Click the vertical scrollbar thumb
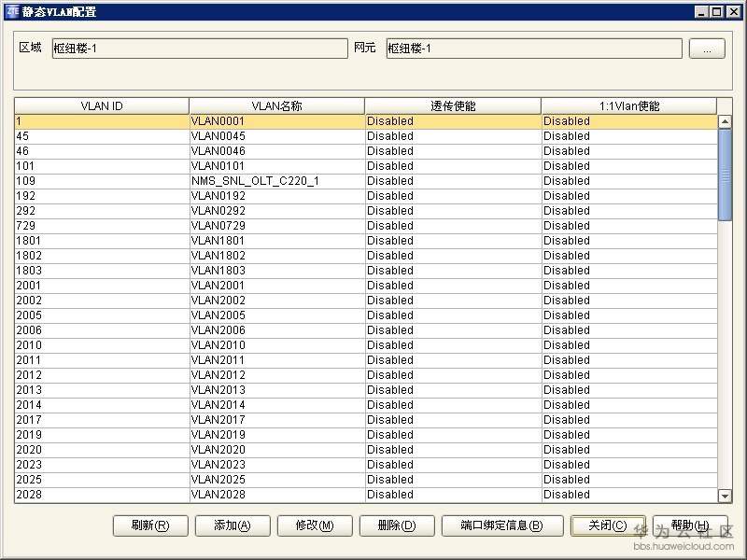747x560 pixels. tap(726, 175)
